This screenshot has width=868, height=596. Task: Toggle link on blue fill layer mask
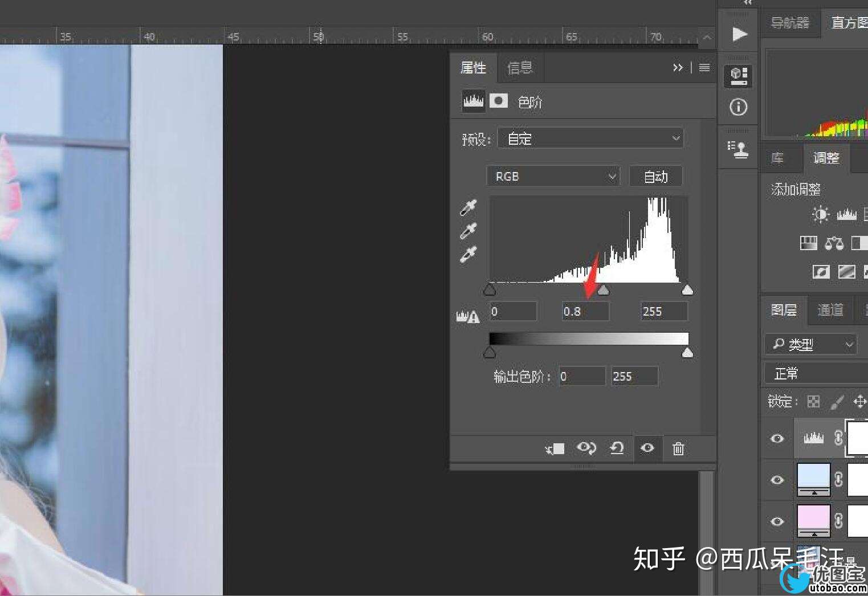pyautogui.click(x=838, y=479)
